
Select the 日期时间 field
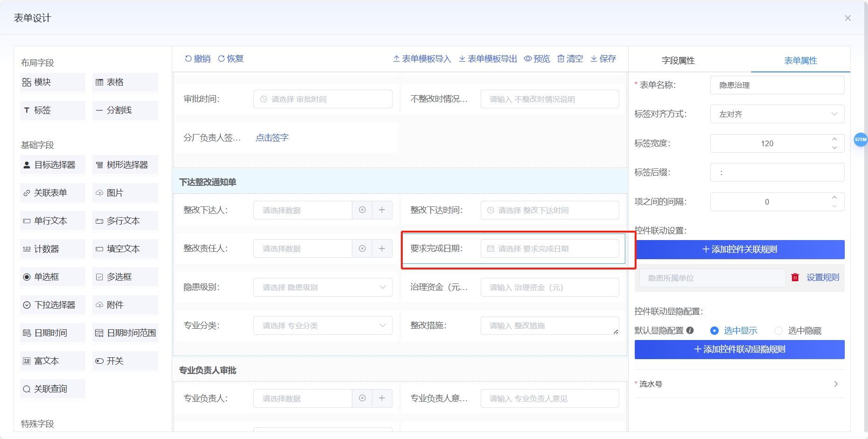(x=52, y=333)
